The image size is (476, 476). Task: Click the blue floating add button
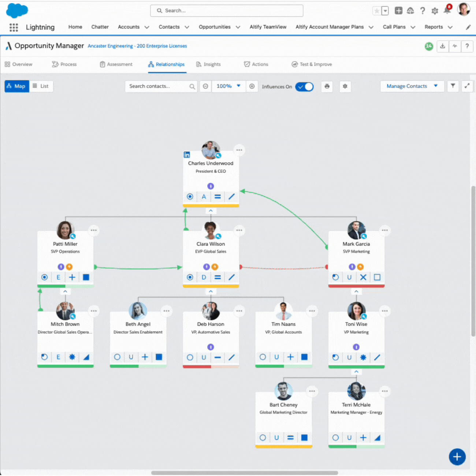pos(457,457)
